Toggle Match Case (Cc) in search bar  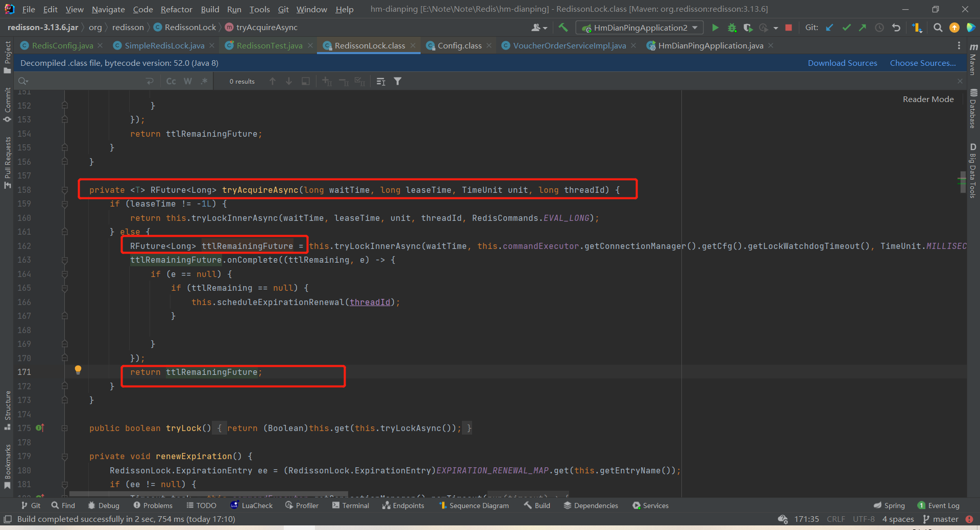point(171,81)
